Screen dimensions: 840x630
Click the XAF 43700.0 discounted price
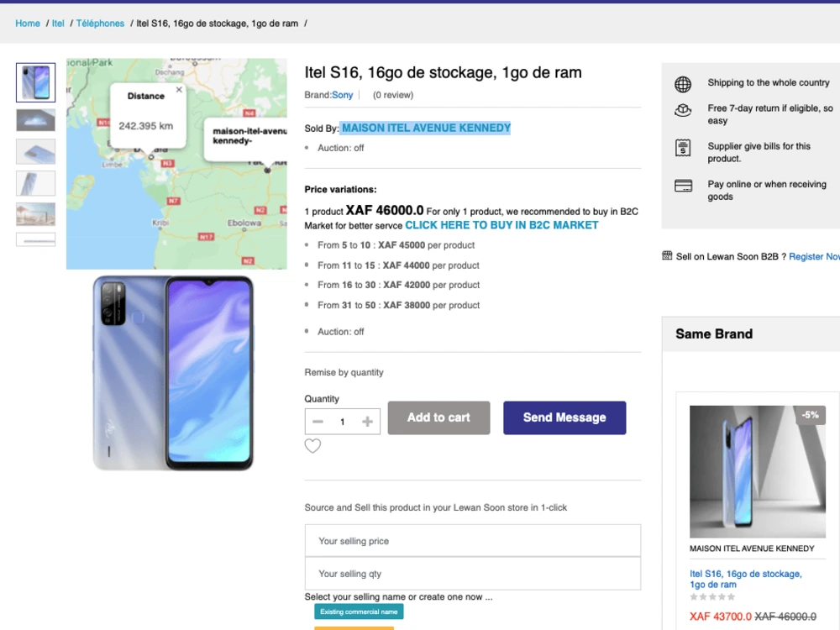tap(721, 616)
